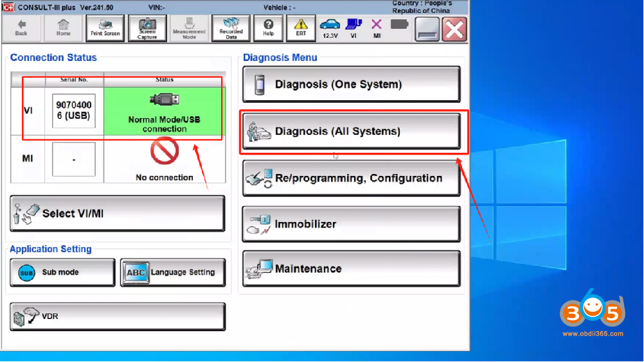Select the VI serial number 90704006 box
The height and width of the screenshot is (362, 644).
click(73, 110)
